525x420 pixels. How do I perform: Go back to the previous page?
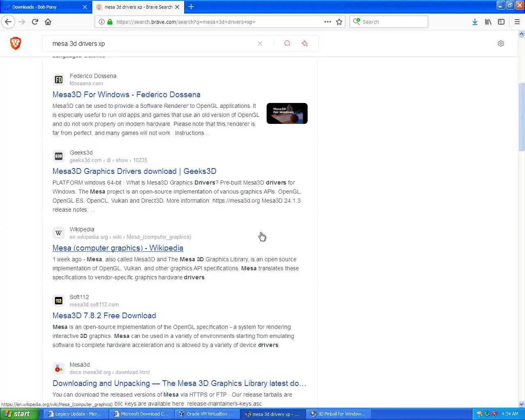point(8,22)
